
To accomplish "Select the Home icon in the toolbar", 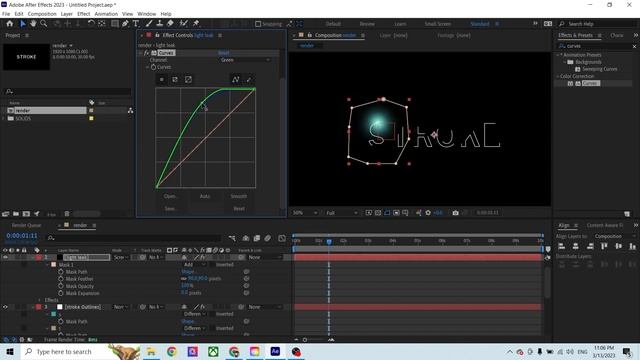I will tap(10, 24).
